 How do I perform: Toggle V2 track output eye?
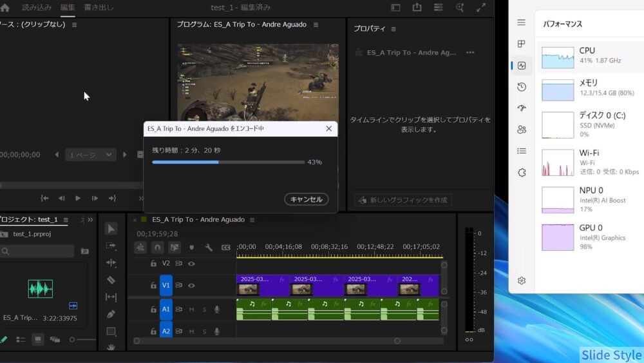pyautogui.click(x=191, y=264)
